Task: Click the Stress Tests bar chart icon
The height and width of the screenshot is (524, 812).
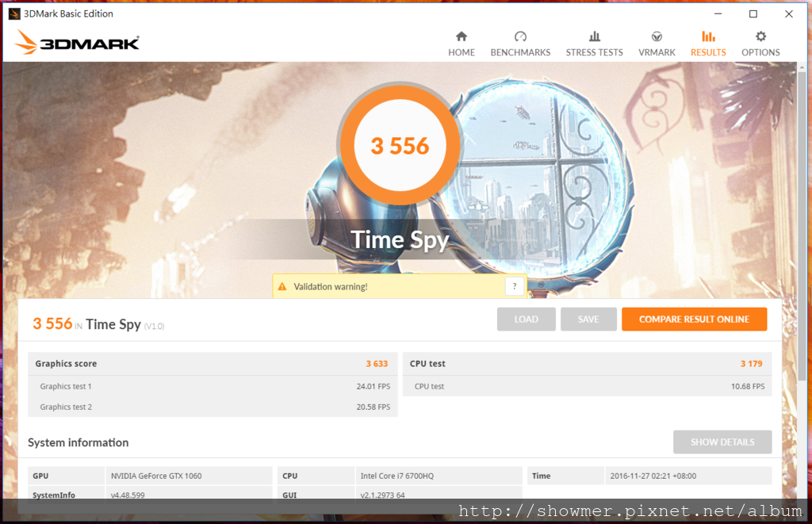Action: click(595, 36)
